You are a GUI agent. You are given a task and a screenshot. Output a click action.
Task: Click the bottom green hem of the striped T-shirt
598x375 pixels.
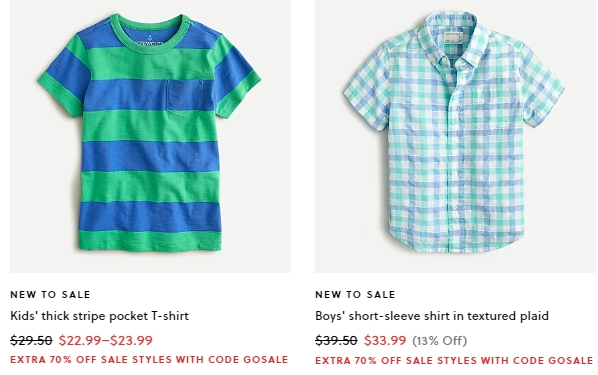coord(150,241)
